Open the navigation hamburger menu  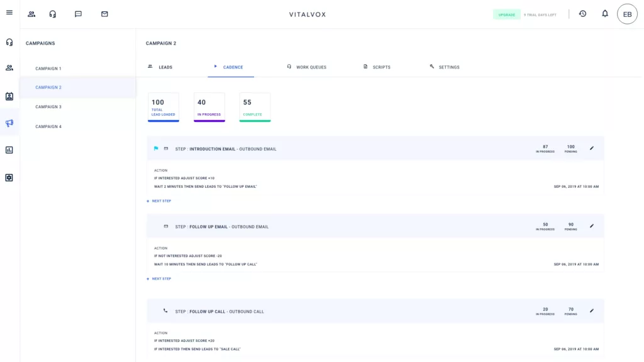click(9, 13)
